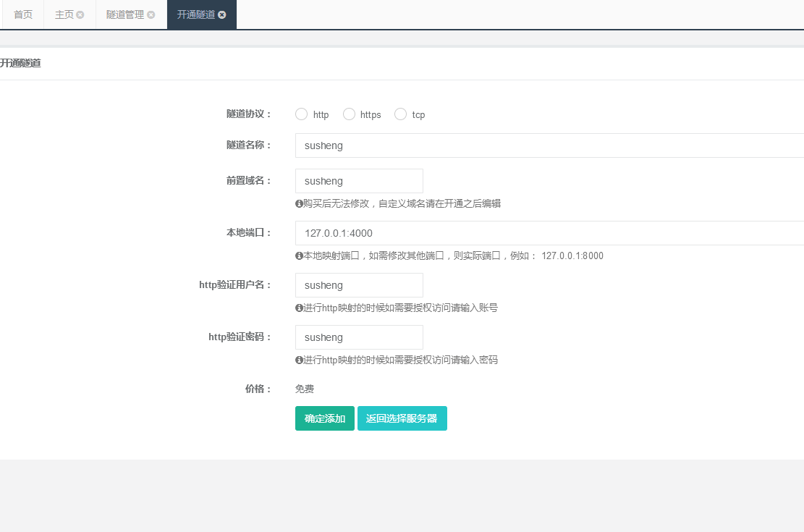Click the 免费 price text
Viewport: 804px width, 532px height.
[305, 389]
